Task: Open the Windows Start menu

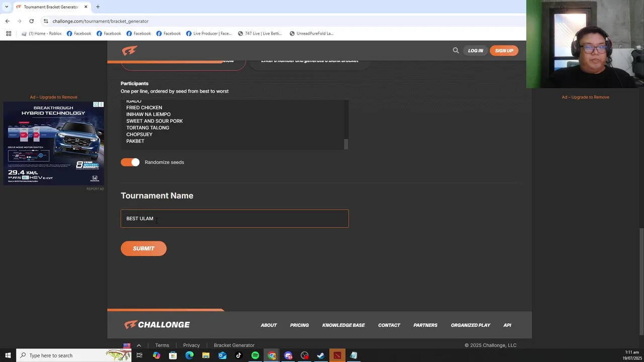Action: click(8, 355)
